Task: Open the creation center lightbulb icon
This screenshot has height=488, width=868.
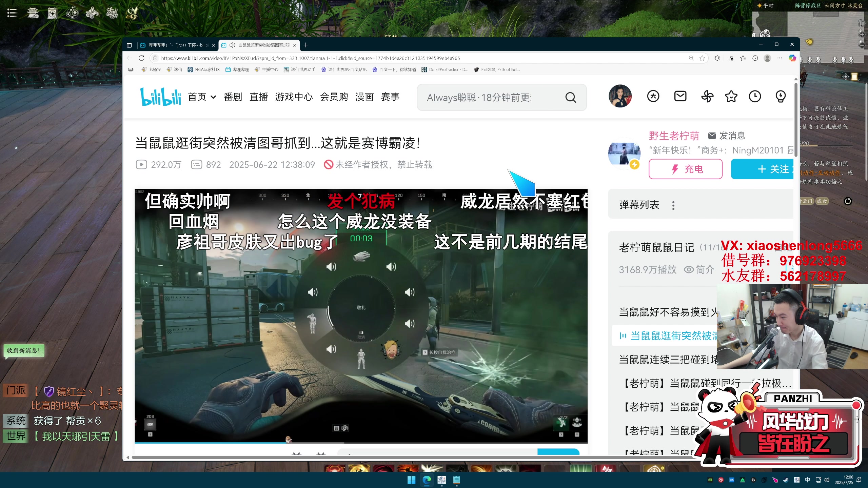Action: point(781,97)
